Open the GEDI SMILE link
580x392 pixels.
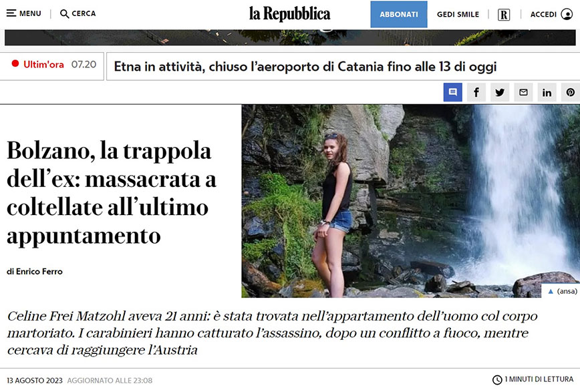pyautogui.click(x=458, y=15)
